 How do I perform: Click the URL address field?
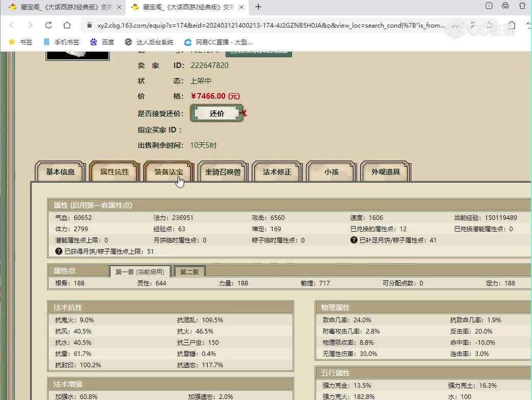click(271, 26)
